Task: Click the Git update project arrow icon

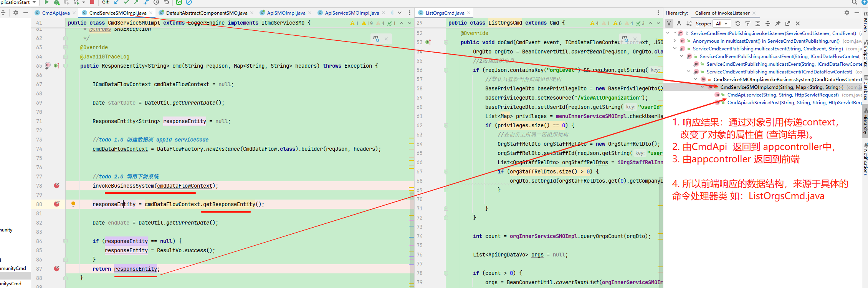Action: pyautogui.click(x=117, y=2)
